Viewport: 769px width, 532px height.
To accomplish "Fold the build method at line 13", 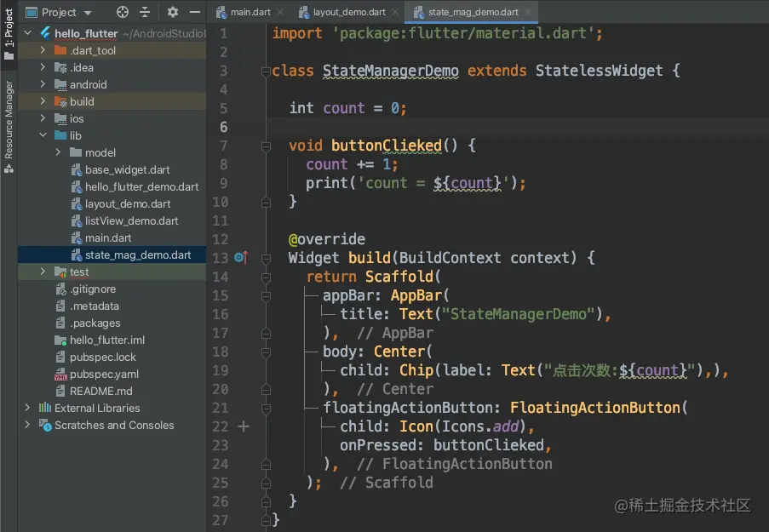I will click(x=266, y=259).
